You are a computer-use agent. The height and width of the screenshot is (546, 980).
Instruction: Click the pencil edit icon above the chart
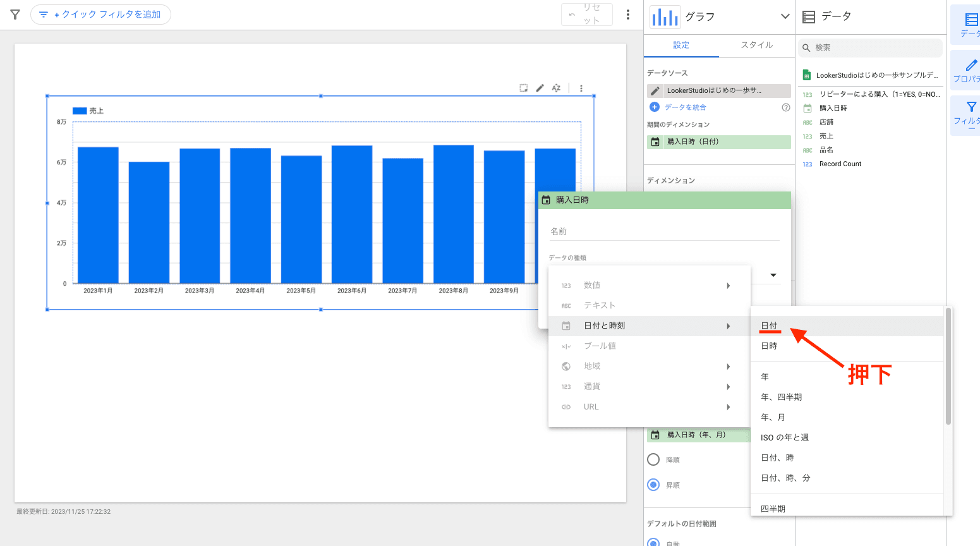540,88
